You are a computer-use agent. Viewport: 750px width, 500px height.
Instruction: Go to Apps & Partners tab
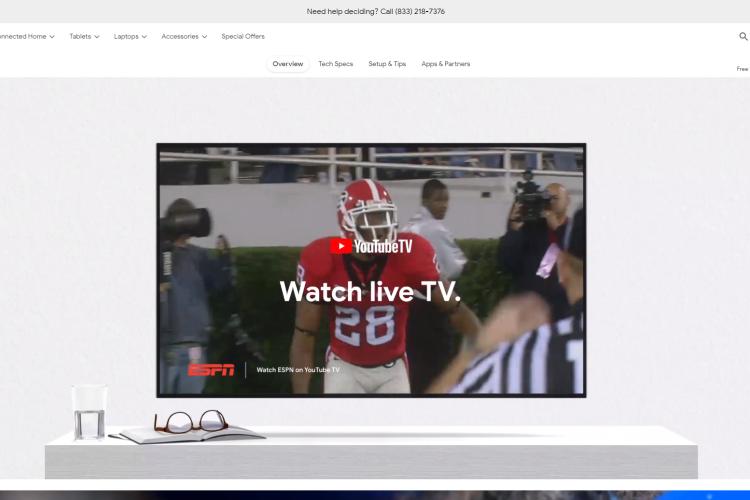coord(446,64)
